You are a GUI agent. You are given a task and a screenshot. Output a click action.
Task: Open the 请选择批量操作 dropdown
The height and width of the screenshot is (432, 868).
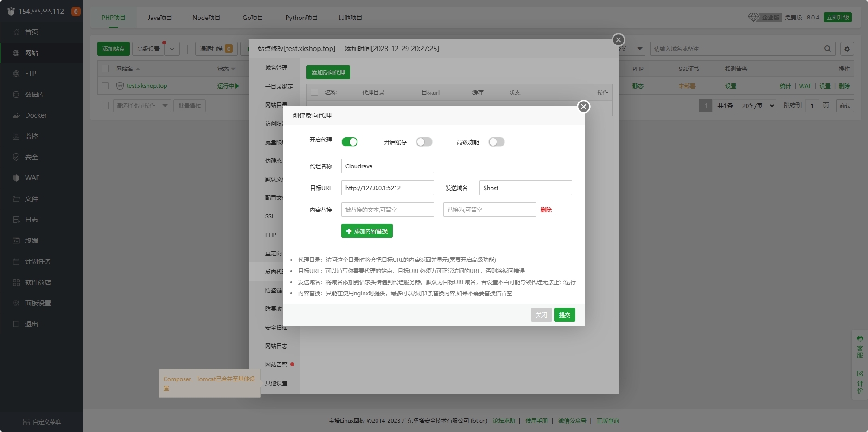142,106
